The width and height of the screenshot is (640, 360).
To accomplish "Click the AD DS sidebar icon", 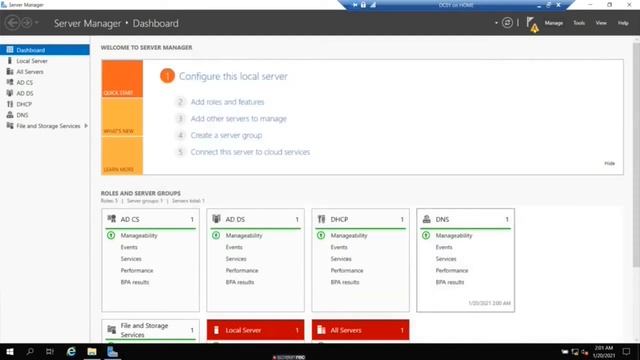I will pos(10,93).
